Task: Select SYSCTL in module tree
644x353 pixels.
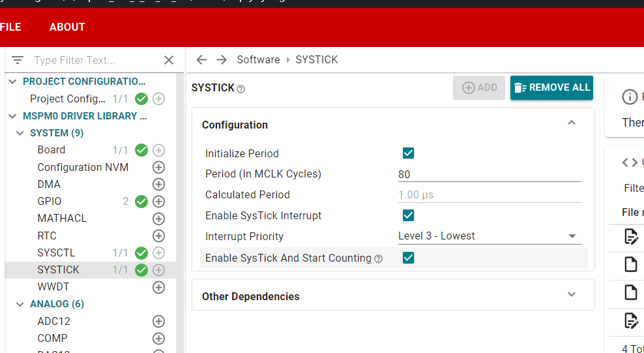Action: pyautogui.click(x=56, y=253)
